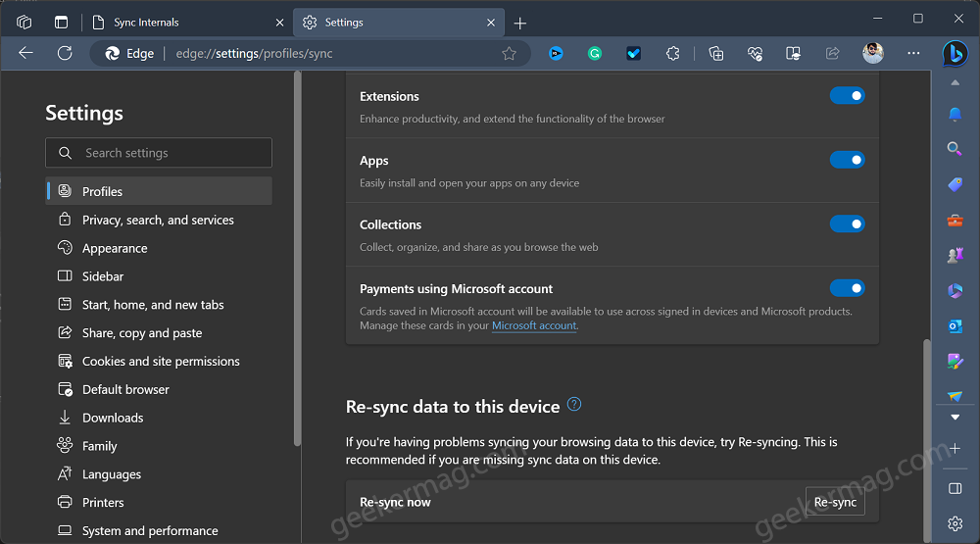Open the Collections toolbar icon
Image resolution: width=980 pixels, height=544 pixels.
point(716,54)
